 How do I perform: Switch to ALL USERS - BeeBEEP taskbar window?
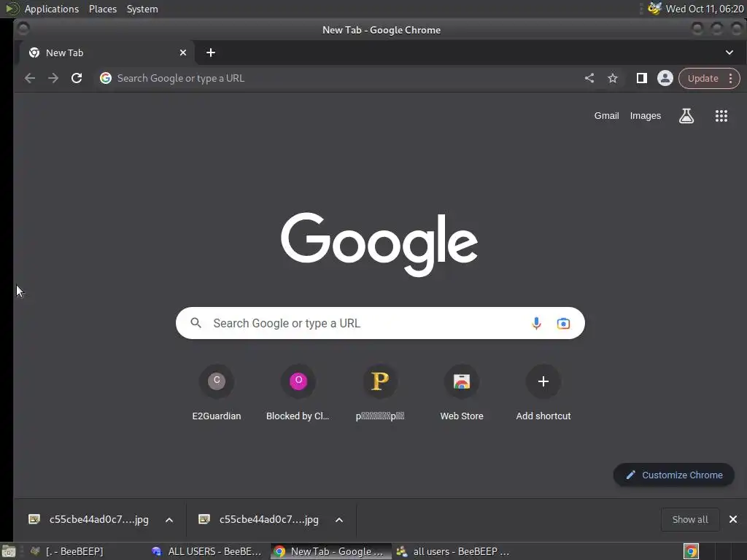click(x=206, y=551)
